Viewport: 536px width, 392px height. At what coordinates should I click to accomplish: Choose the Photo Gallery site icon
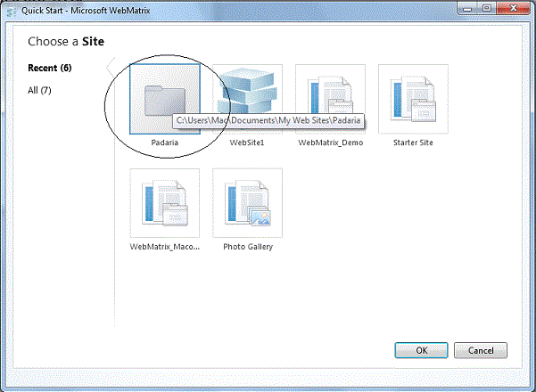coord(248,203)
